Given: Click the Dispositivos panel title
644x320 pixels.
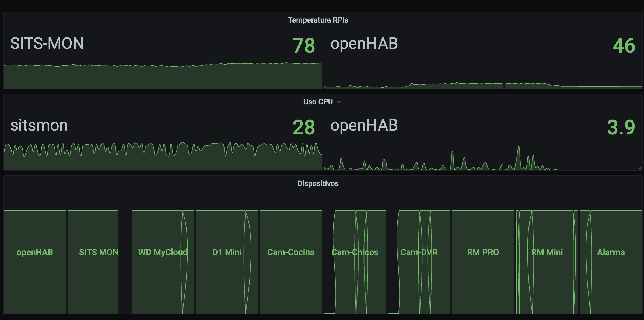Looking at the screenshot, I should tap(318, 183).
